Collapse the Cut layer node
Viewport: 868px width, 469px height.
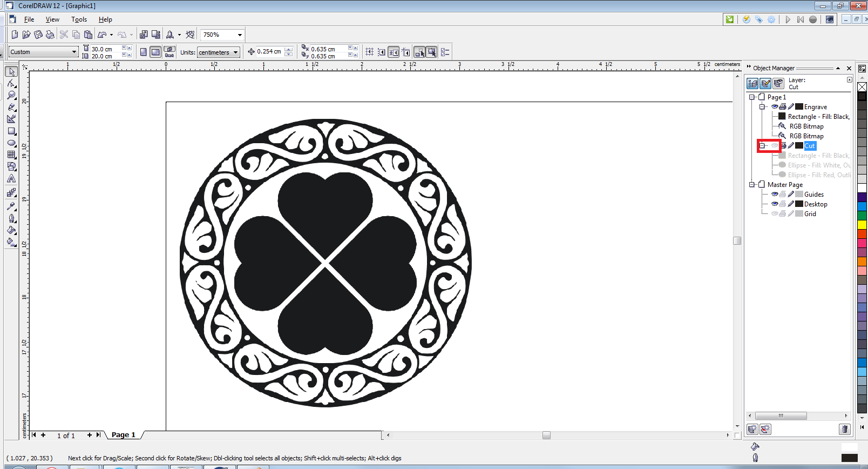762,146
